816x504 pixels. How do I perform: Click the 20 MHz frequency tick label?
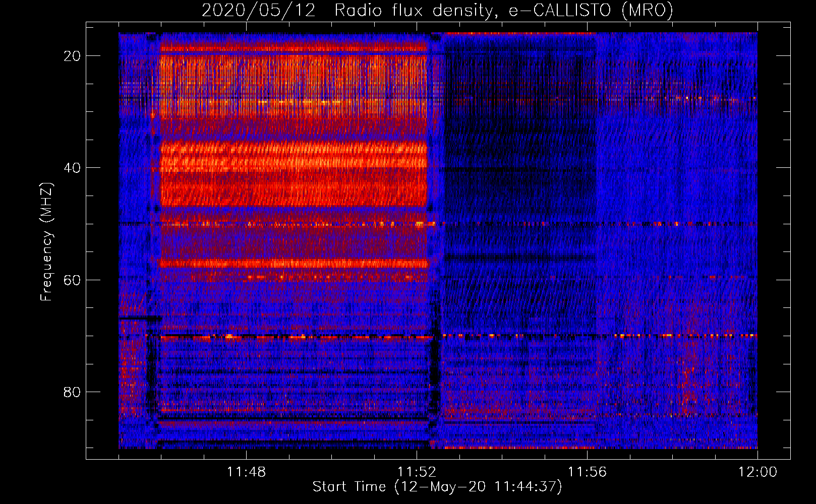tap(72, 56)
